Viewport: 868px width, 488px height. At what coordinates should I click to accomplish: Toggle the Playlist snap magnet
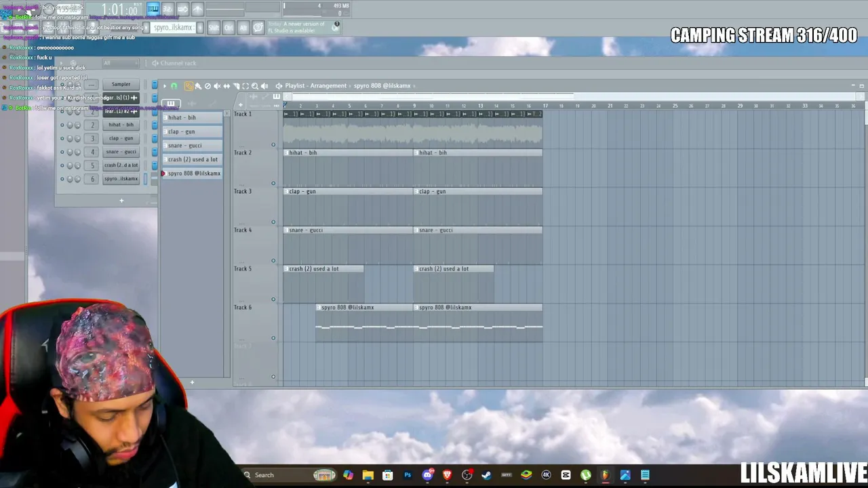click(x=174, y=86)
